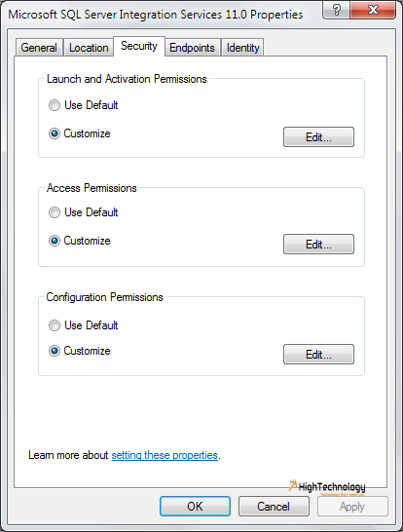
Task: Click Edit for Access Permissions
Action: [x=318, y=244]
